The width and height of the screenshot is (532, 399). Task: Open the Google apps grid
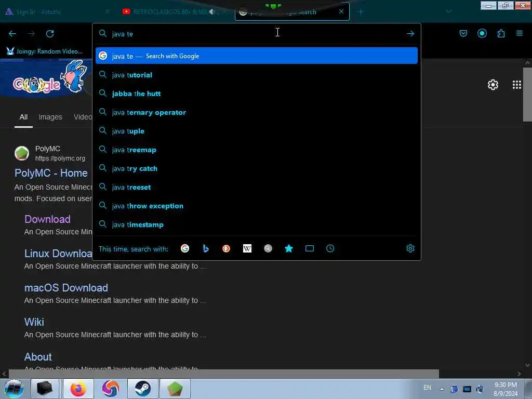[517, 85]
